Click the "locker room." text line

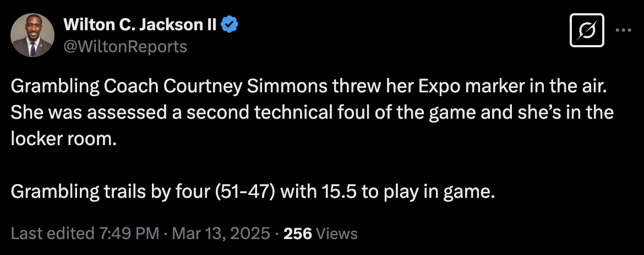(64, 138)
